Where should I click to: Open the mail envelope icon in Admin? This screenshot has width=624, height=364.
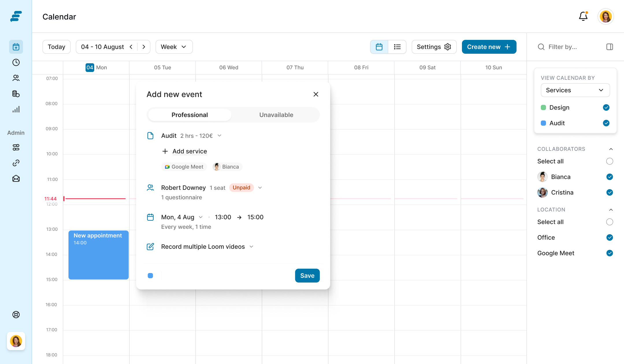pos(16,179)
